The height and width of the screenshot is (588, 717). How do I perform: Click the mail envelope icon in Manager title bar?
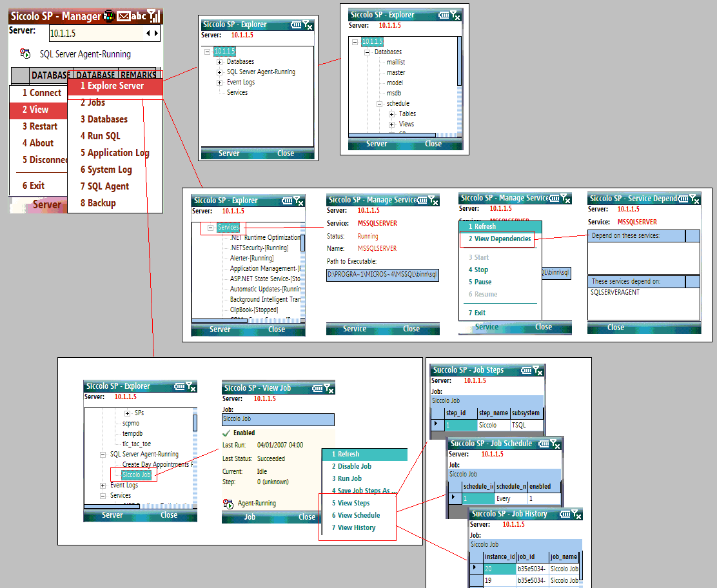coord(123,17)
